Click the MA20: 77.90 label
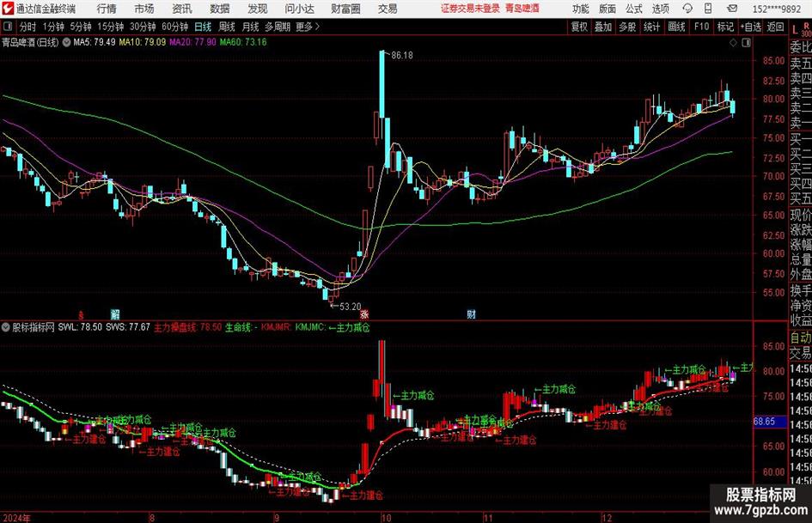 [x=192, y=42]
